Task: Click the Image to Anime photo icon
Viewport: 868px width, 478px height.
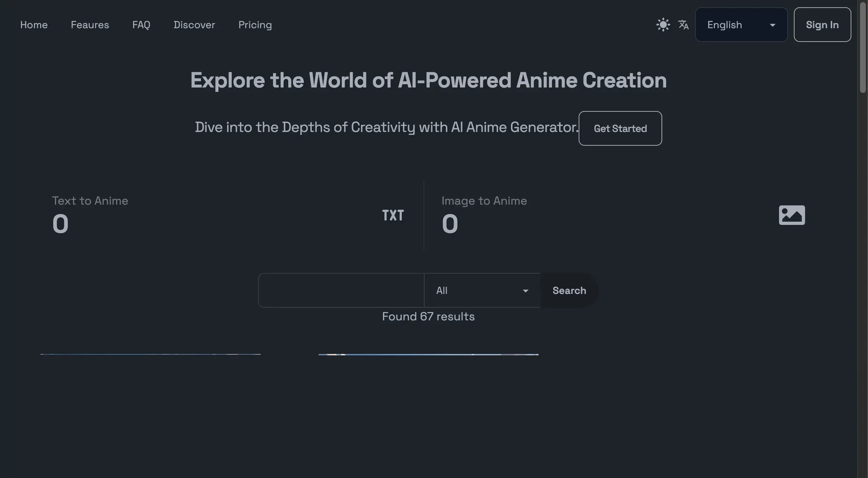Action: (x=792, y=215)
